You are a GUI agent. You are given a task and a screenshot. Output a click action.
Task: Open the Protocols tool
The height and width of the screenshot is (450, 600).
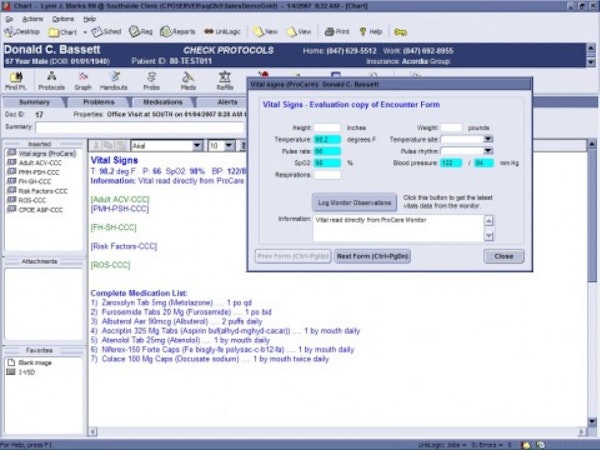[x=51, y=81]
